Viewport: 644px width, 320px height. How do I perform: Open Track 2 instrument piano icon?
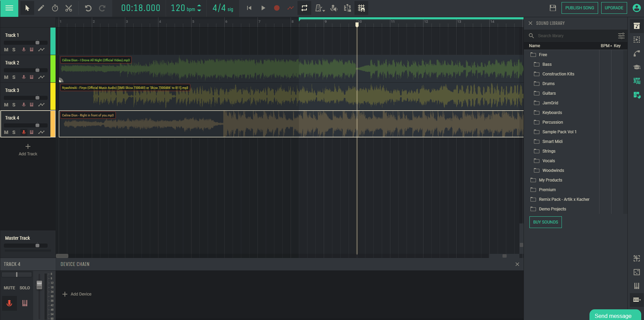pyautogui.click(x=31, y=77)
